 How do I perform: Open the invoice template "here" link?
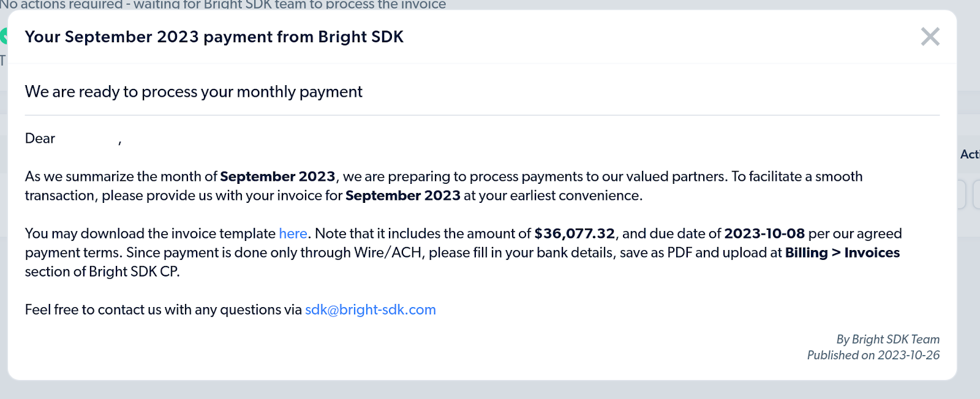coord(293,234)
